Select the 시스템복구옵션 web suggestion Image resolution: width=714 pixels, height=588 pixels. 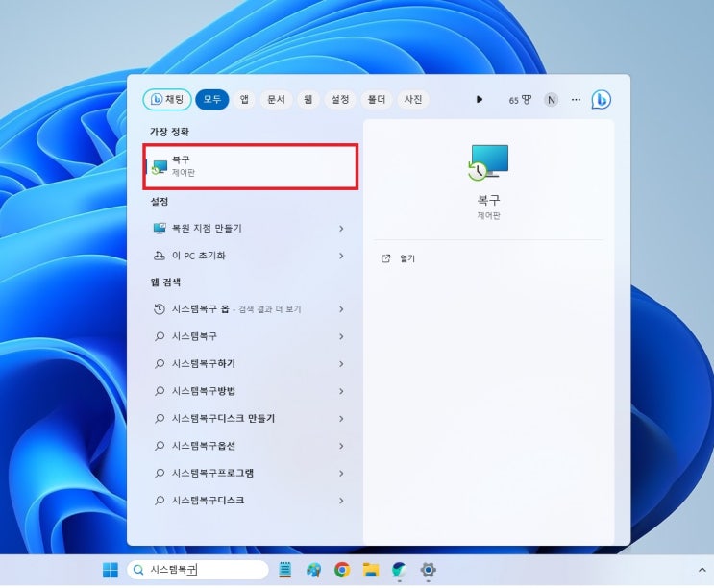250,446
